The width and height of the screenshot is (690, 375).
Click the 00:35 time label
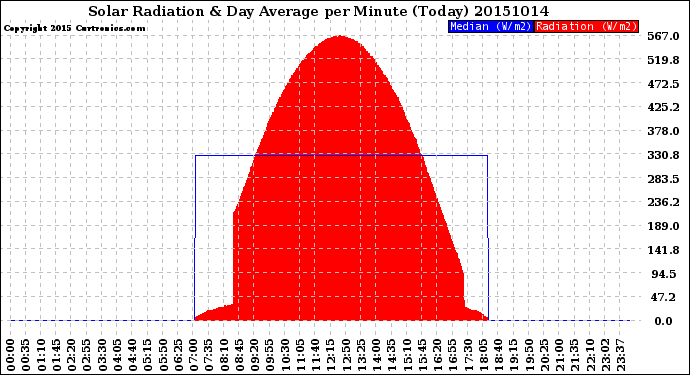pos(26,355)
